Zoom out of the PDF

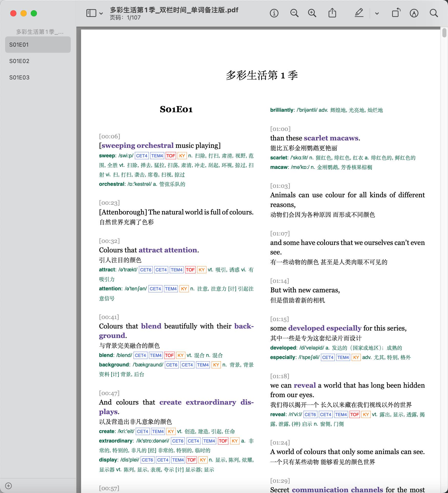(294, 13)
